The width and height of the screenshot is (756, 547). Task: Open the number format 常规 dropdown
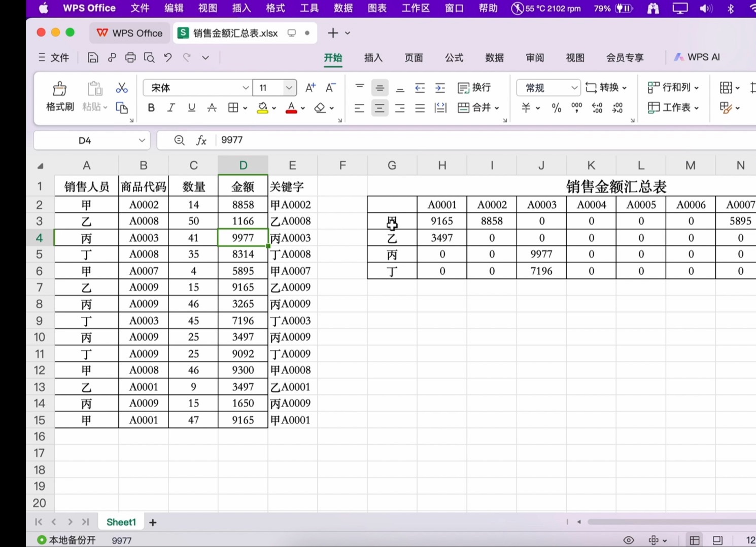click(574, 88)
